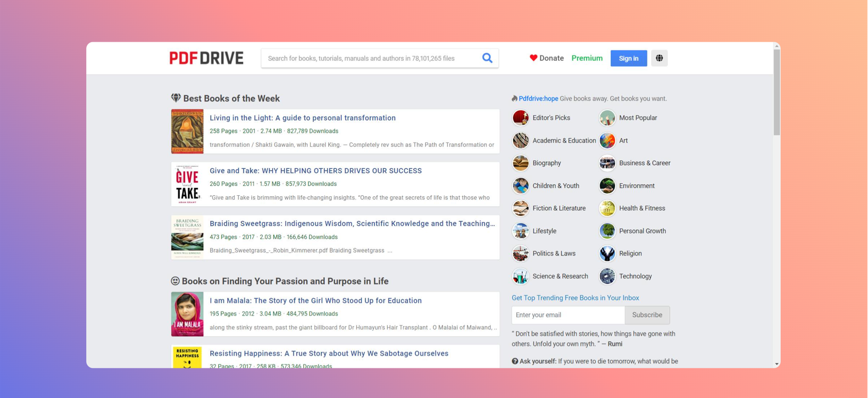Click the Donate link
The width and height of the screenshot is (868, 398).
coord(551,58)
